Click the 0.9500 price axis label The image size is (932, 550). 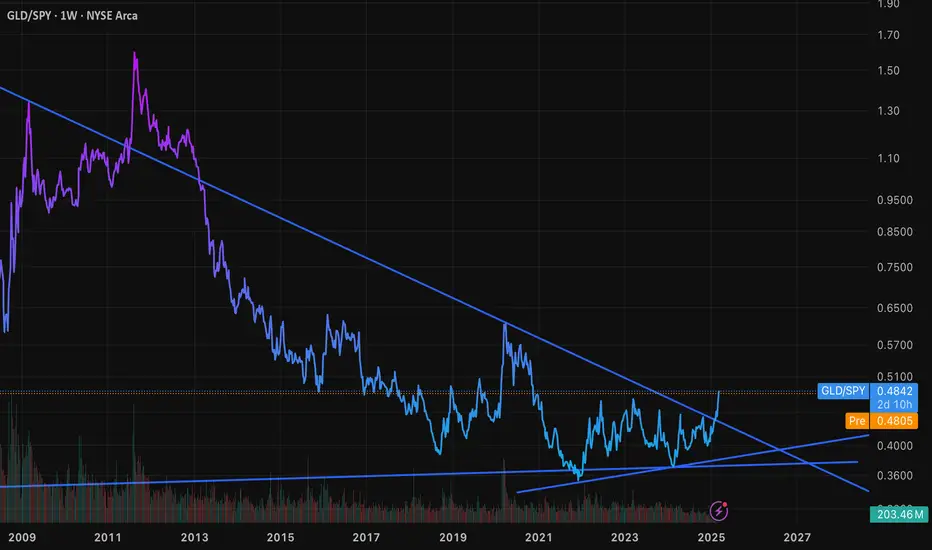(895, 200)
